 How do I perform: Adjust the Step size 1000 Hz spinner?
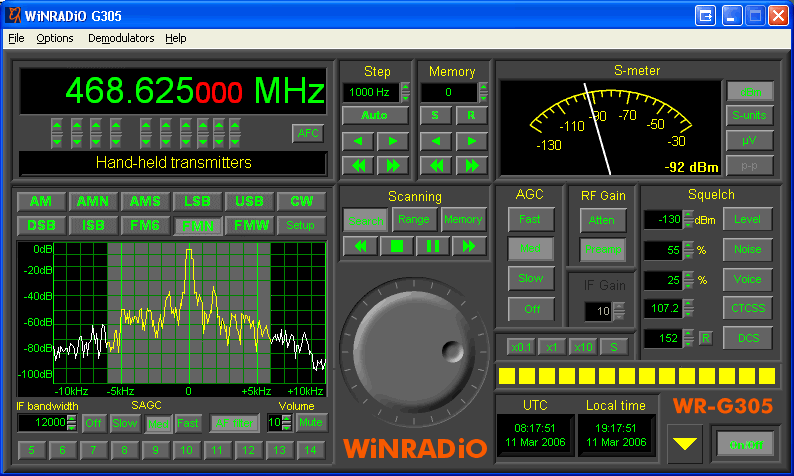click(405, 92)
